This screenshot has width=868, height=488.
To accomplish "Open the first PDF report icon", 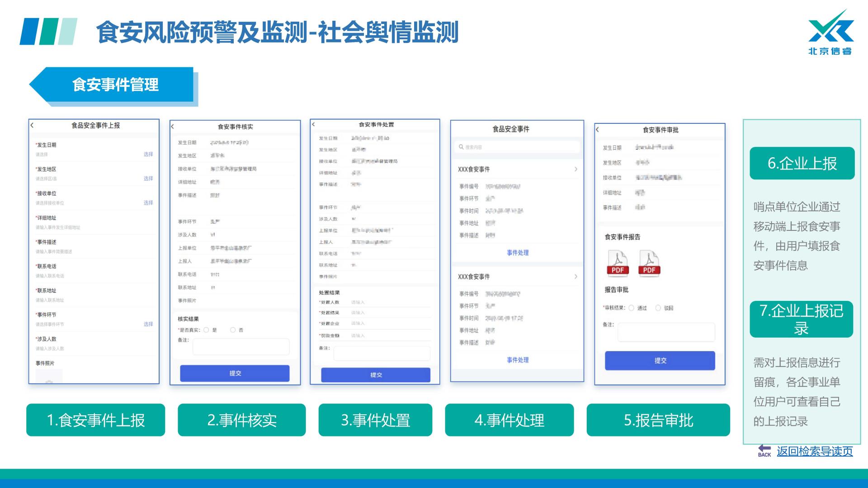I will [618, 263].
